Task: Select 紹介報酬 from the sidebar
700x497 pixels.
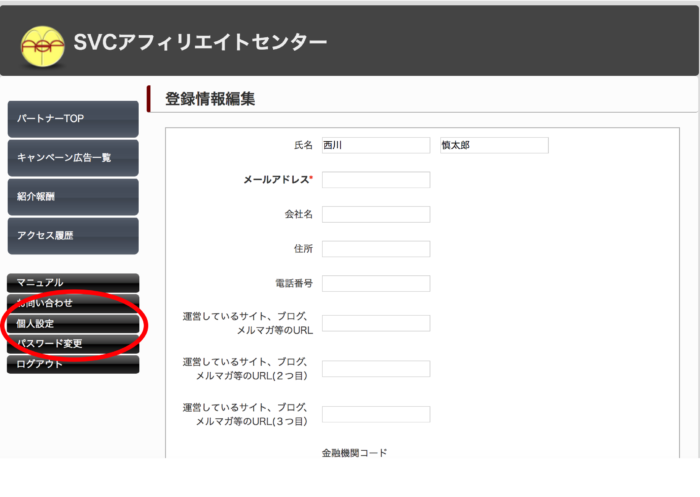Action: (x=73, y=196)
